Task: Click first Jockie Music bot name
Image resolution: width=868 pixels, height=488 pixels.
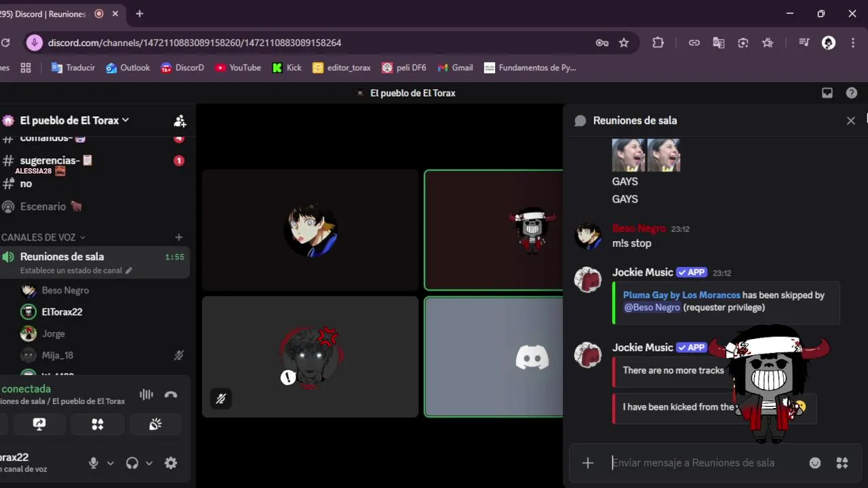Action: 643,272
